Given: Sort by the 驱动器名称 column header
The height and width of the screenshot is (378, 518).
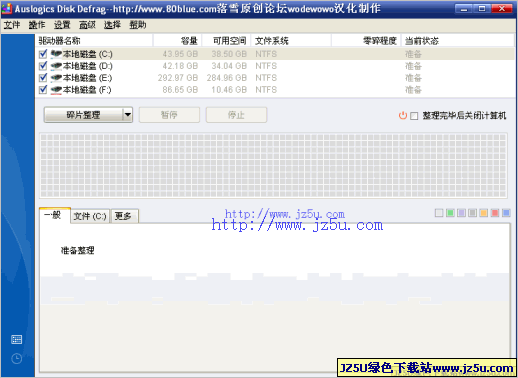Looking at the screenshot, I should click(94, 41).
